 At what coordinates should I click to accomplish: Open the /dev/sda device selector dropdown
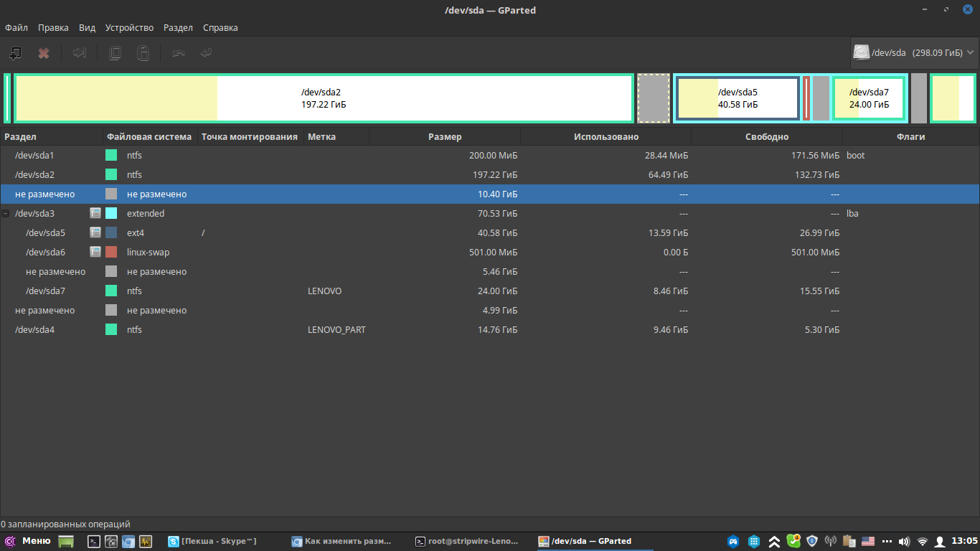click(913, 52)
